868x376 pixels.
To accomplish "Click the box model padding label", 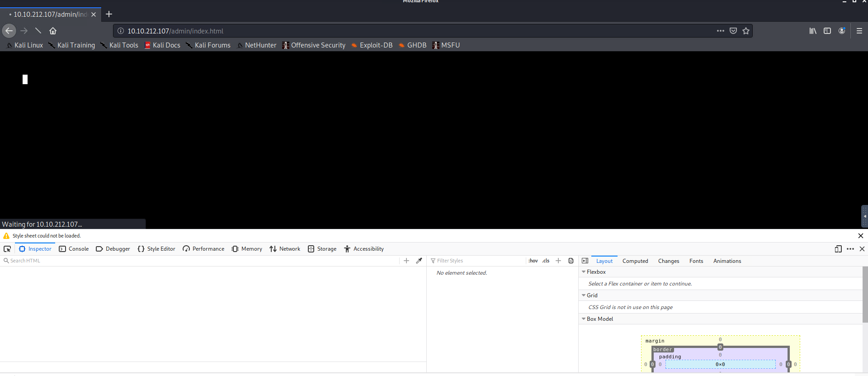I will pyautogui.click(x=670, y=357).
